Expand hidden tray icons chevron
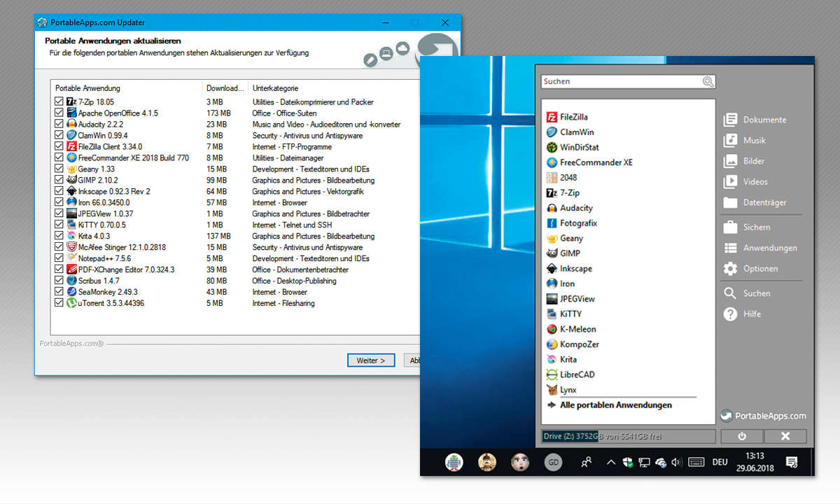 (x=611, y=462)
